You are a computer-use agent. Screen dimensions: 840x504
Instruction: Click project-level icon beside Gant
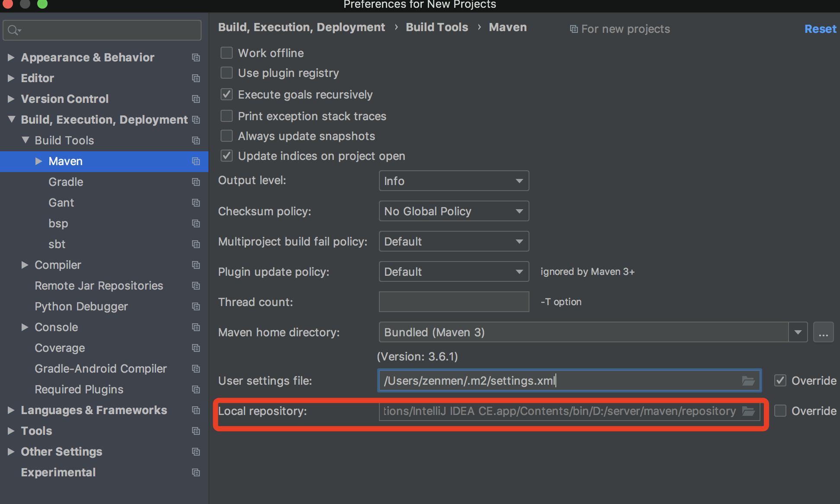point(196,203)
